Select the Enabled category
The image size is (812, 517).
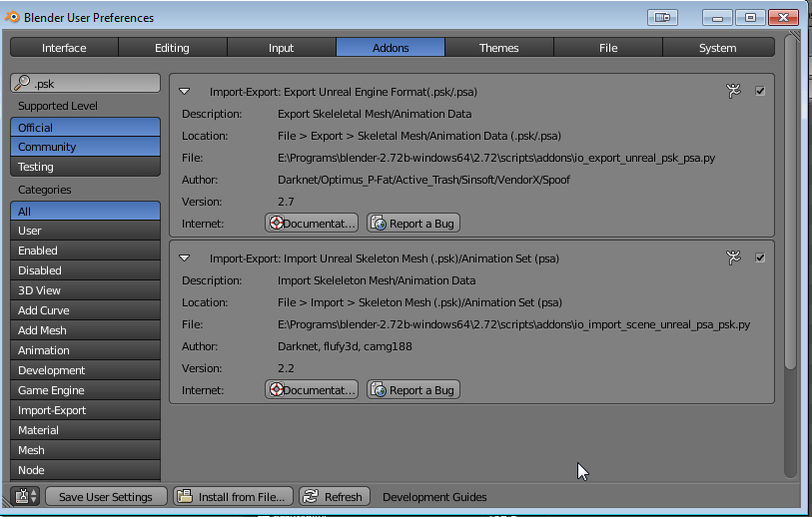click(86, 251)
